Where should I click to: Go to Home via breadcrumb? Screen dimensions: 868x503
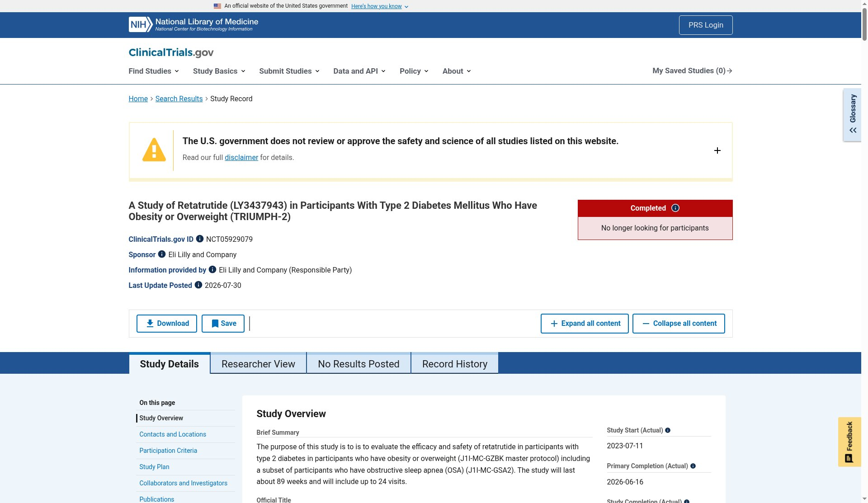[138, 99]
